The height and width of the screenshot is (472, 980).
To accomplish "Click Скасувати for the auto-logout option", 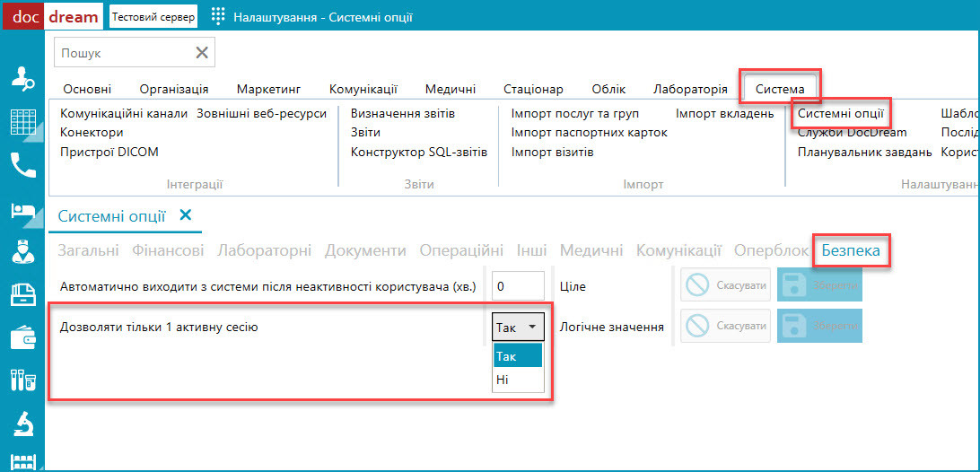I will coord(726,285).
